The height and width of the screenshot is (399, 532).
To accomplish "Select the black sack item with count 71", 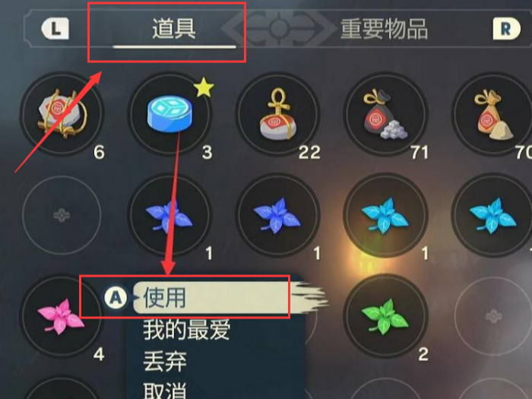I will coord(385,114).
